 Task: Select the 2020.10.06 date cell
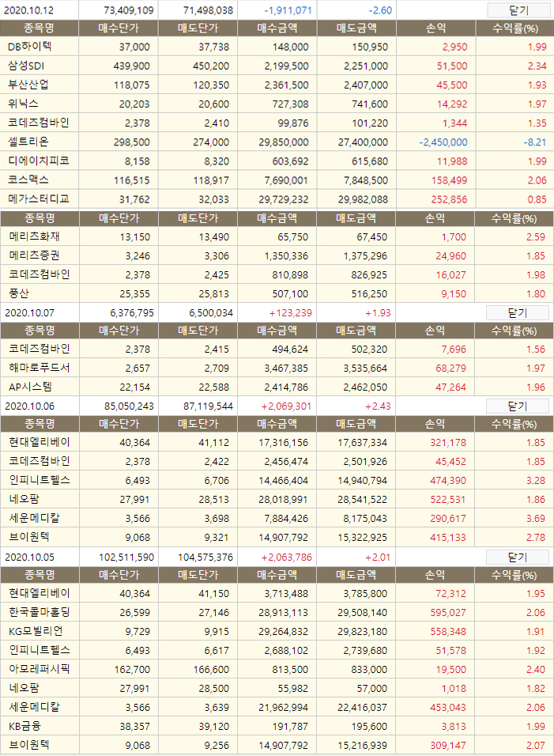click(x=29, y=406)
